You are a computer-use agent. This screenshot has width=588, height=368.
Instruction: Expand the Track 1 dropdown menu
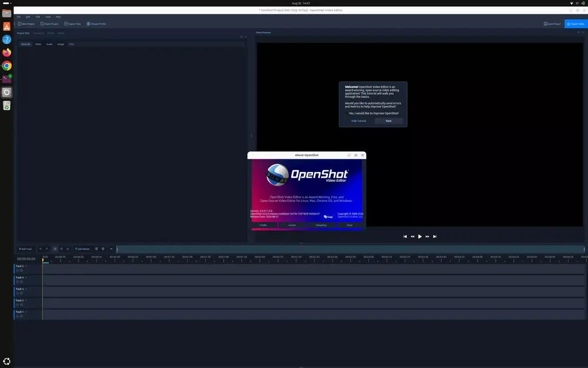26,312
